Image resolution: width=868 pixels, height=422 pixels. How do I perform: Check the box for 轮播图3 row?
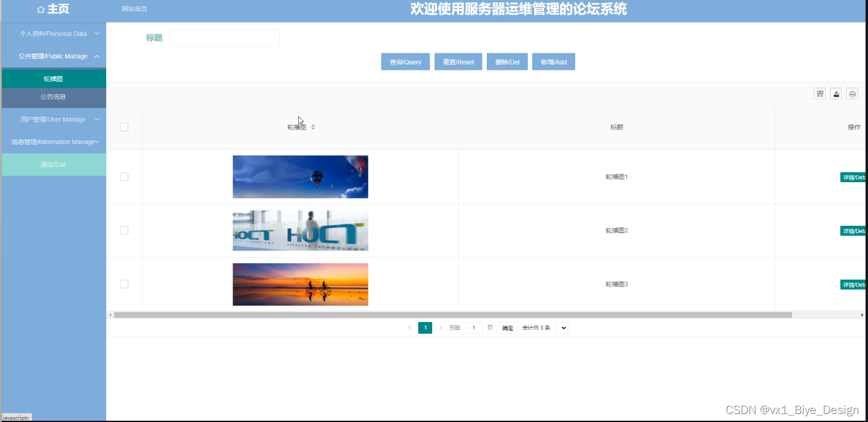(124, 284)
